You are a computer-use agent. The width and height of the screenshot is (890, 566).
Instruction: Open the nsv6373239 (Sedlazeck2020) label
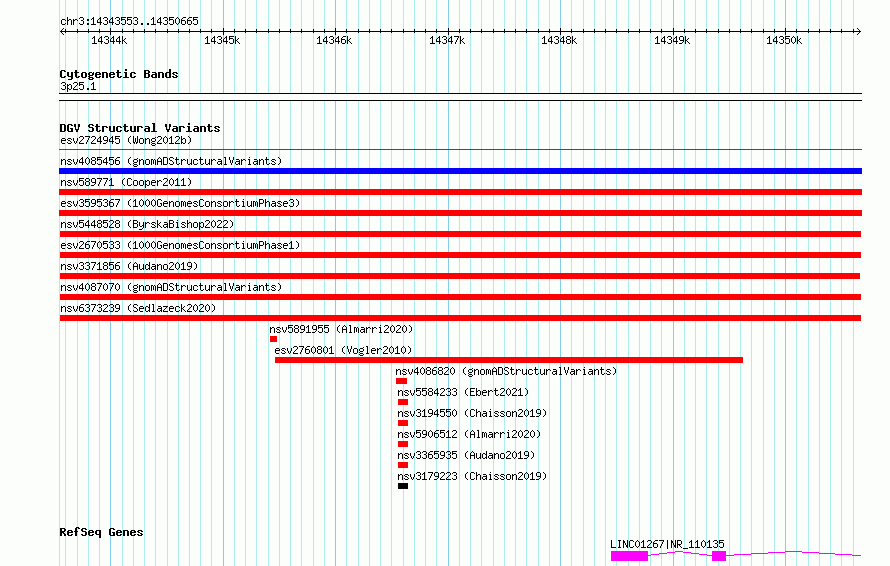pyautogui.click(x=138, y=308)
